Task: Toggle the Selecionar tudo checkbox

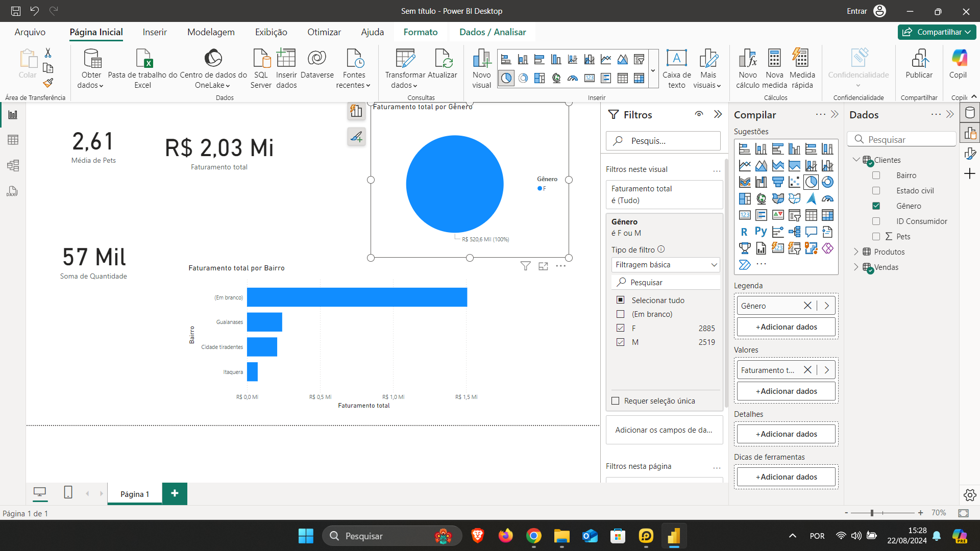Action: click(620, 300)
